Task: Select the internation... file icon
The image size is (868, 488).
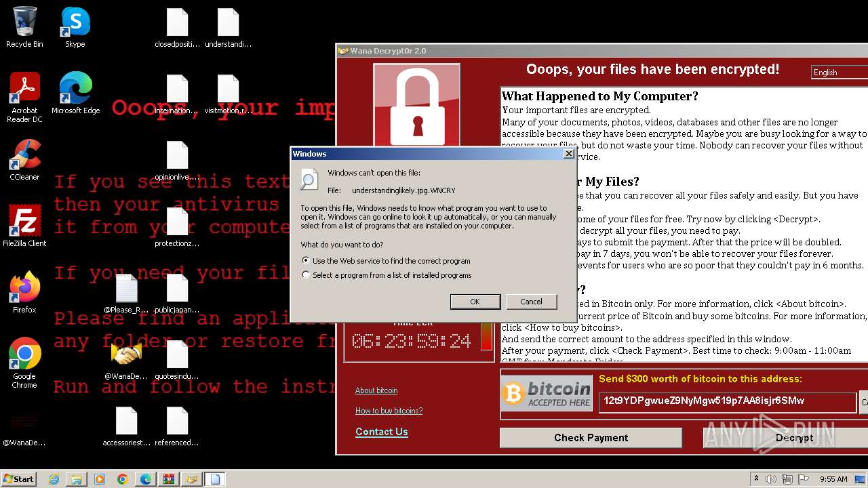Action: 177,94
